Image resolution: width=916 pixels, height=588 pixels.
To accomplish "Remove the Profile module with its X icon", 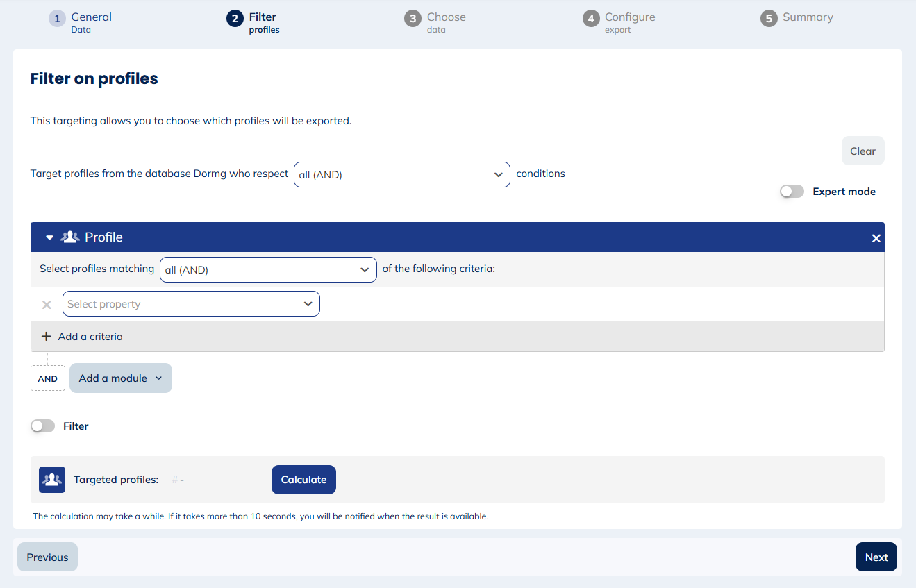I will point(875,237).
